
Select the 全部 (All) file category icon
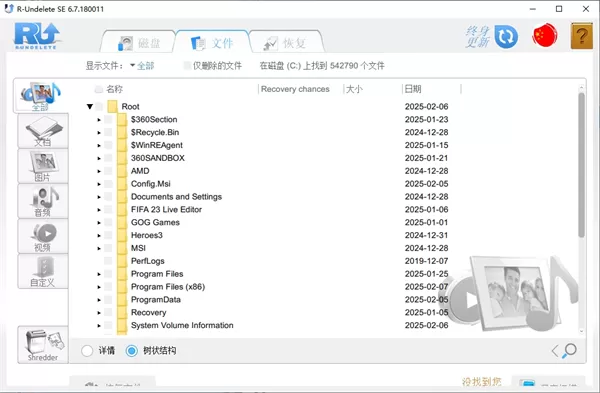(41, 96)
